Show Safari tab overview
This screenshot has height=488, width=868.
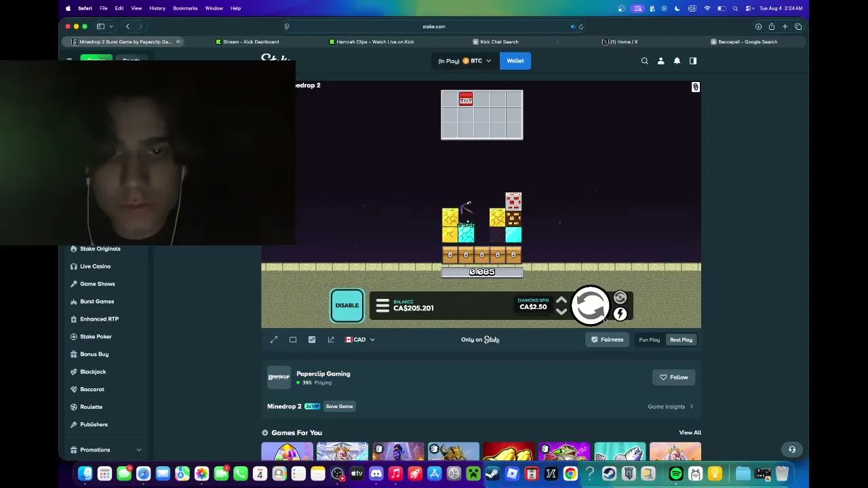coord(798,26)
